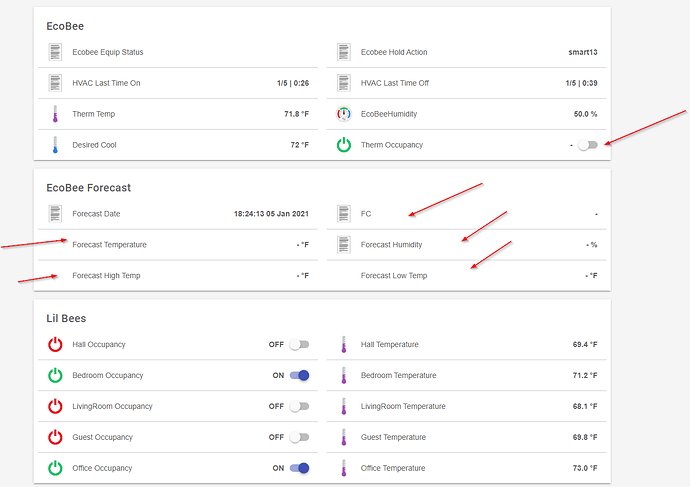The height and width of the screenshot is (487, 690).
Task: Click the EcoBee card title
Action: coord(65,26)
